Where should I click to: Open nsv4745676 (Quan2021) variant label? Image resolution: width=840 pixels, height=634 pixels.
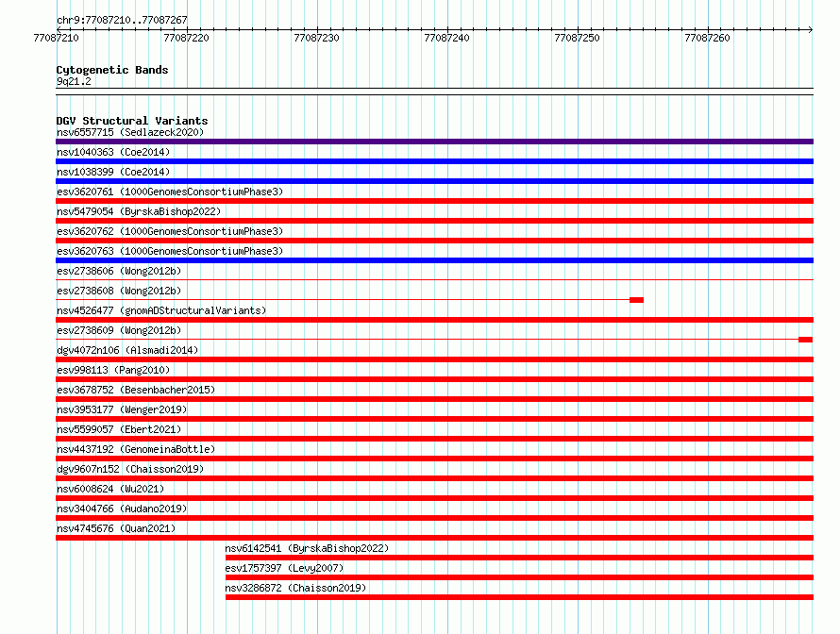(x=116, y=528)
